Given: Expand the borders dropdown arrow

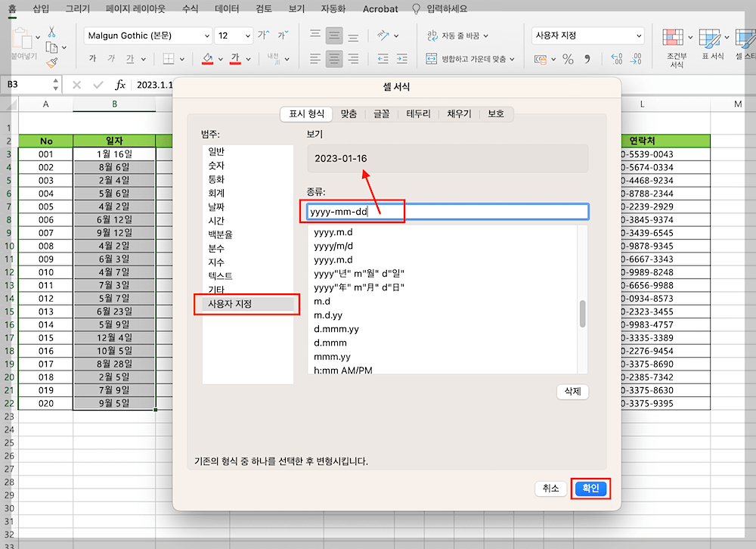Looking at the screenshot, I should (x=181, y=59).
